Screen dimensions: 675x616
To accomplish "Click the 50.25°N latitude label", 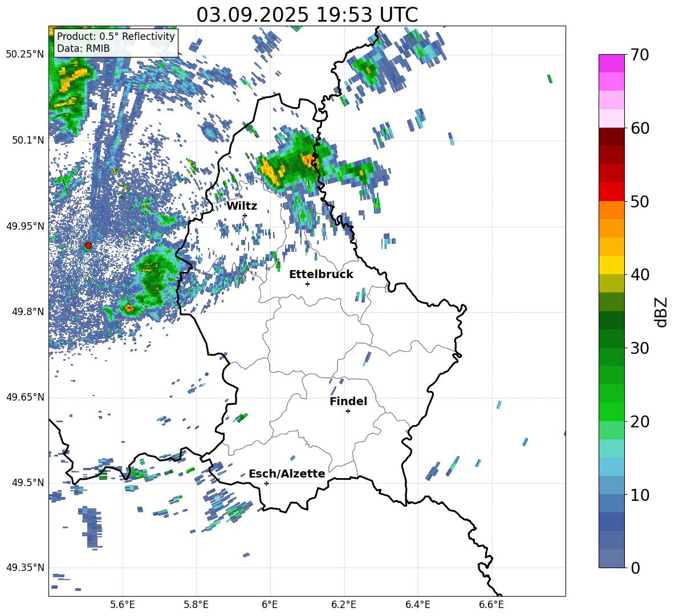I will click(25, 55).
